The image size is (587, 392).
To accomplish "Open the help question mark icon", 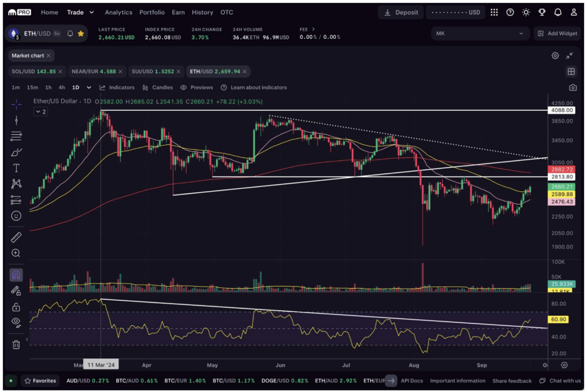I will [510, 12].
